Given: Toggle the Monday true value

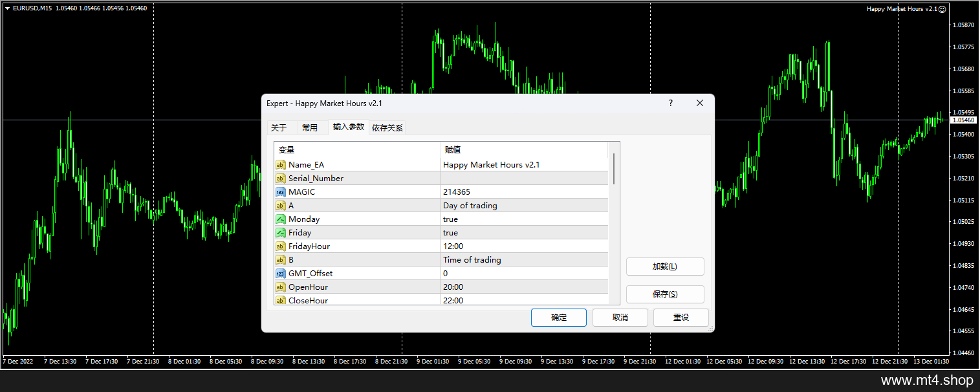Looking at the screenshot, I should coord(450,219).
